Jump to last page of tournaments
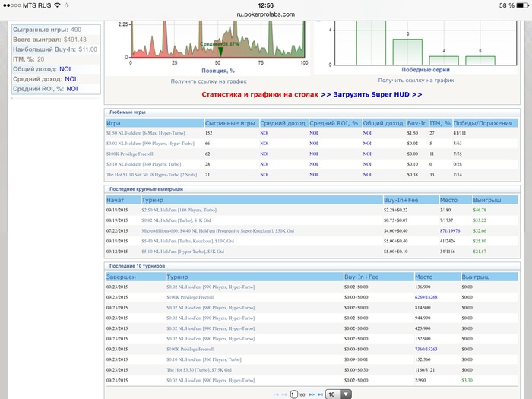The height and width of the screenshot is (399, 532). pyautogui.click(x=319, y=394)
